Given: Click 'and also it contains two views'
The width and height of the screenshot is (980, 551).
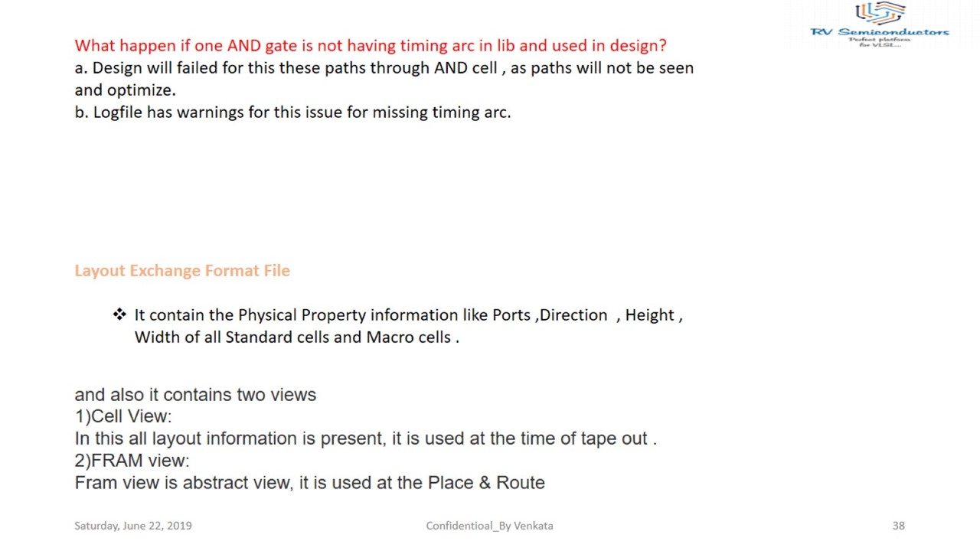Looking at the screenshot, I should point(195,395).
